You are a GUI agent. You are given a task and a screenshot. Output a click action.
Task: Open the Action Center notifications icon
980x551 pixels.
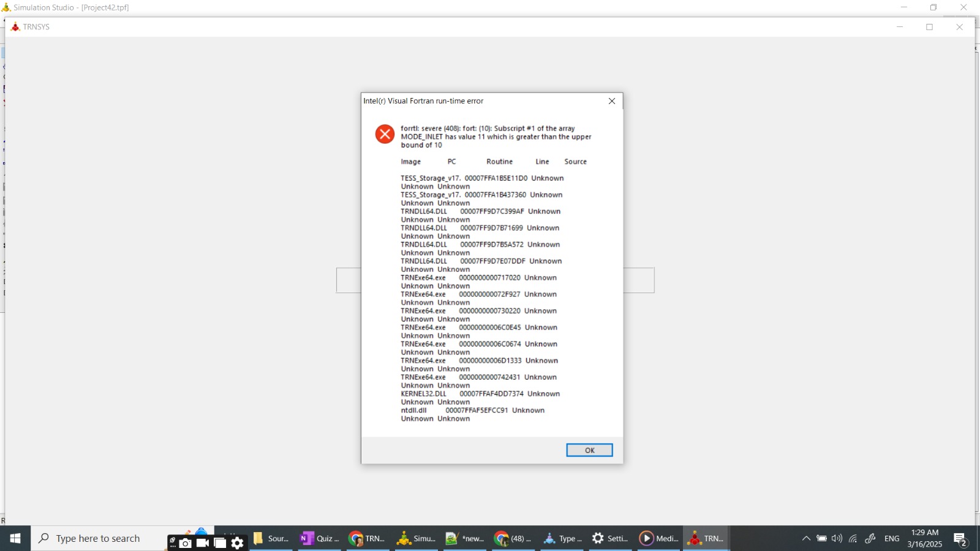[960, 539]
